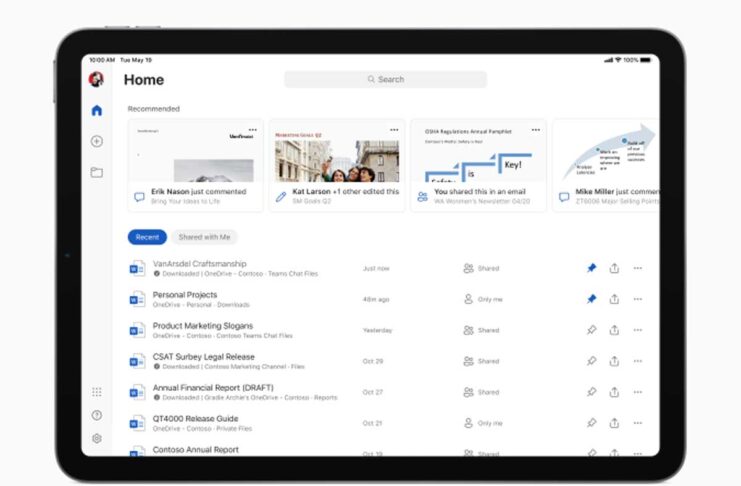Unpin Personal Projects
Image resolution: width=741 pixels, height=486 pixels.
point(592,299)
